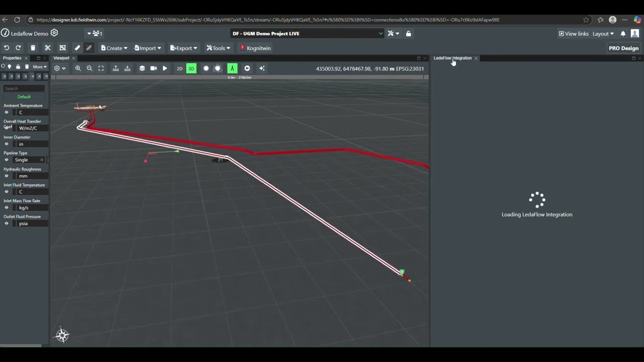This screenshot has height=362, width=644.
Task: Click the sea level up arrow icon
Action: [x=116, y=68]
